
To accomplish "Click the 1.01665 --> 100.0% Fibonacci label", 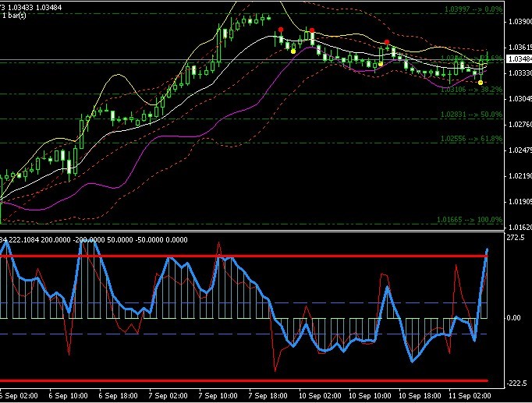I will point(470,220).
